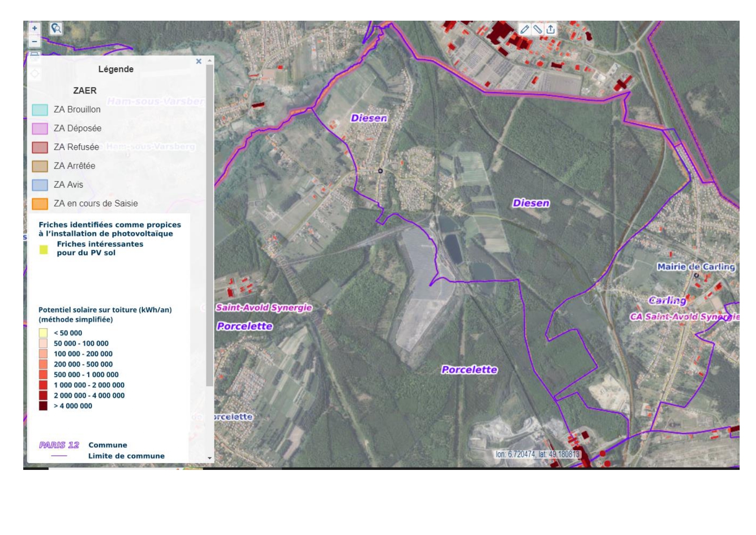Click the '50 000 - 100 000' label
756x535 pixels.
(81, 344)
